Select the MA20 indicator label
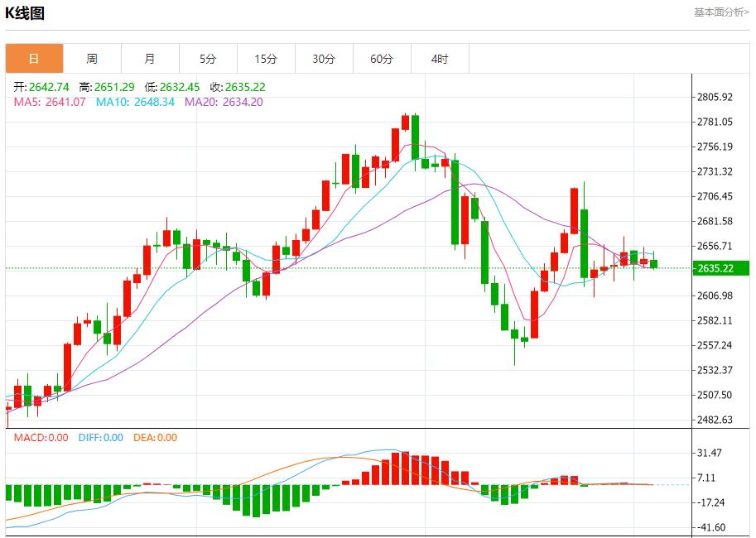The image size is (756, 538). tap(224, 102)
